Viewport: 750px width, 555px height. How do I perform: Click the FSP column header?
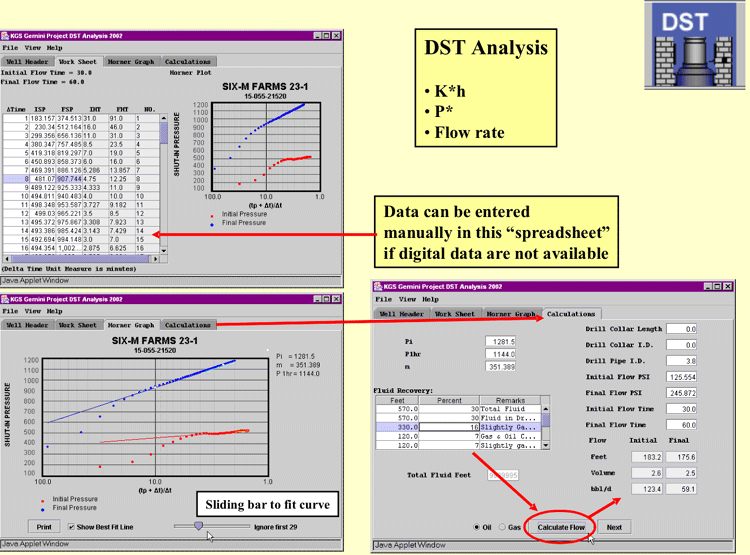point(67,110)
